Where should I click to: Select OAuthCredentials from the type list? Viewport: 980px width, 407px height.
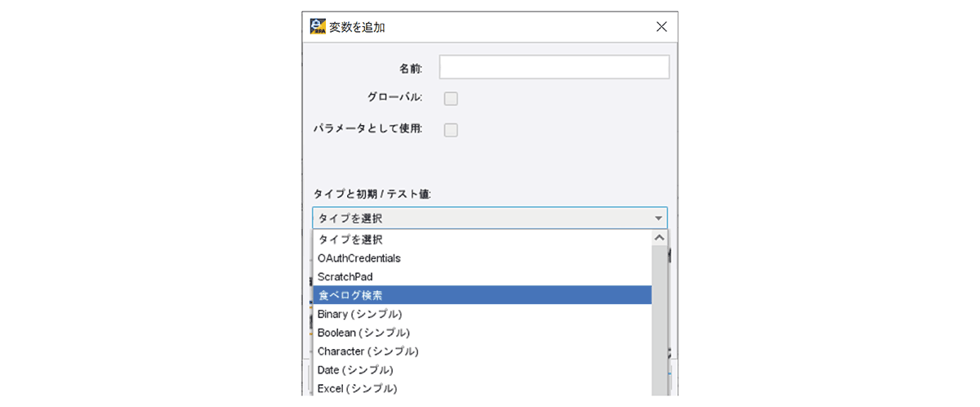(x=482, y=258)
